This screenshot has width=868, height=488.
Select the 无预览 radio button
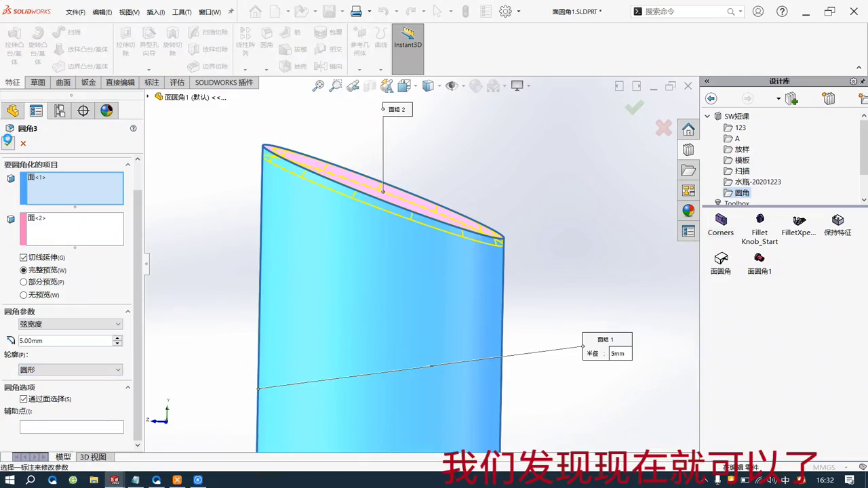coord(24,295)
